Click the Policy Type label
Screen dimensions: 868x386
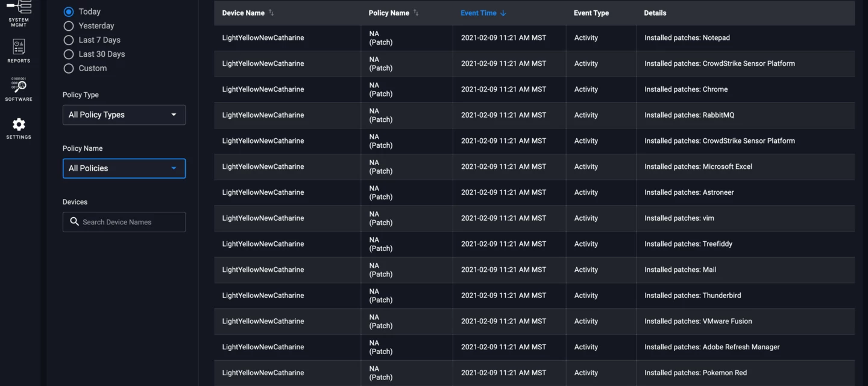coord(81,95)
